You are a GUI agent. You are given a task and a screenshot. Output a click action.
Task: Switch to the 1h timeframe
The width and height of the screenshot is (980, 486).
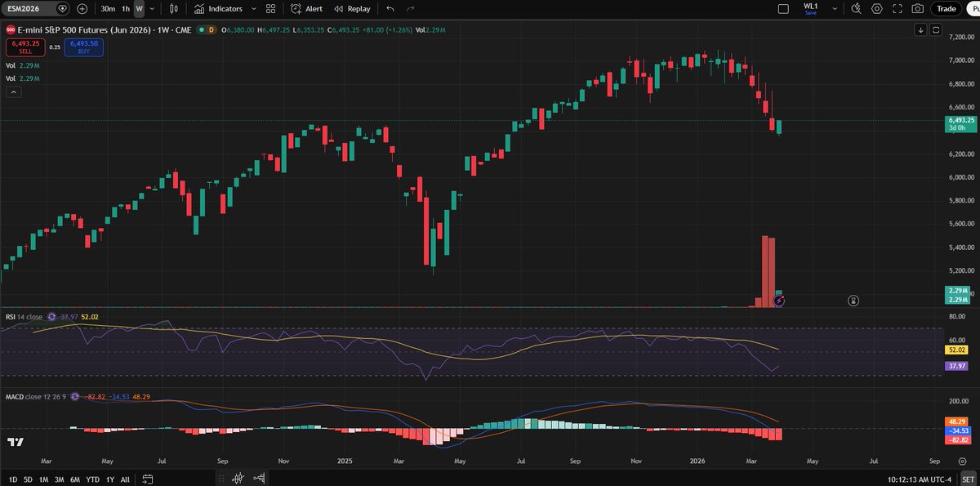point(126,8)
